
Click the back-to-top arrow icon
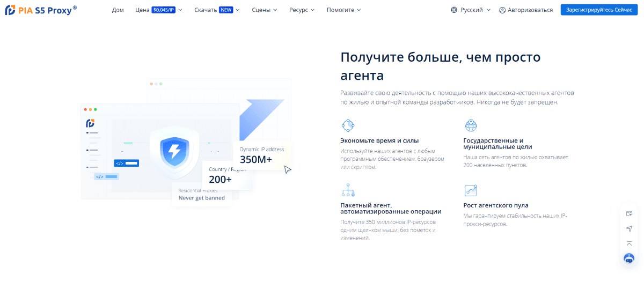tap(629, 243)
